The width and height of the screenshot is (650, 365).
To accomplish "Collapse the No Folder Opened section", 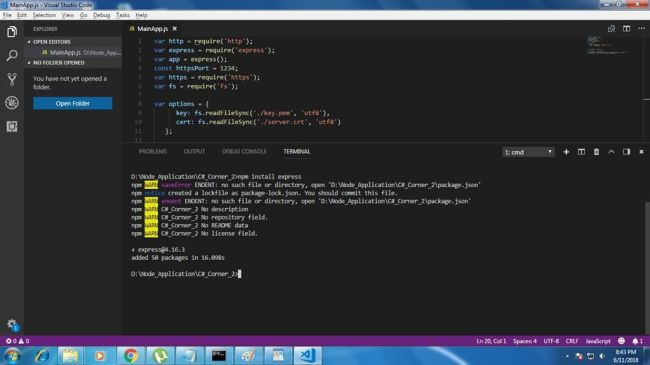I will pyautogui.click(x=58, y=63).
